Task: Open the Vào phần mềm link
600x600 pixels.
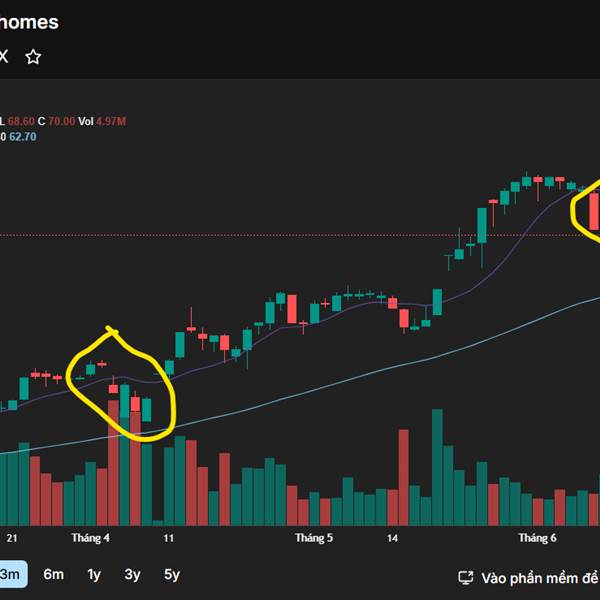Action: 540,578
